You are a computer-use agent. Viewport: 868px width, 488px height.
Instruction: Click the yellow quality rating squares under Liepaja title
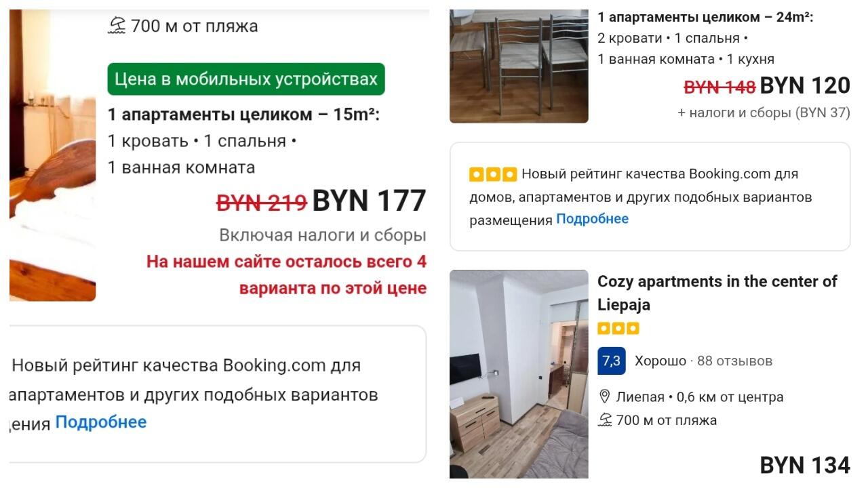click(x=618, y=329)
